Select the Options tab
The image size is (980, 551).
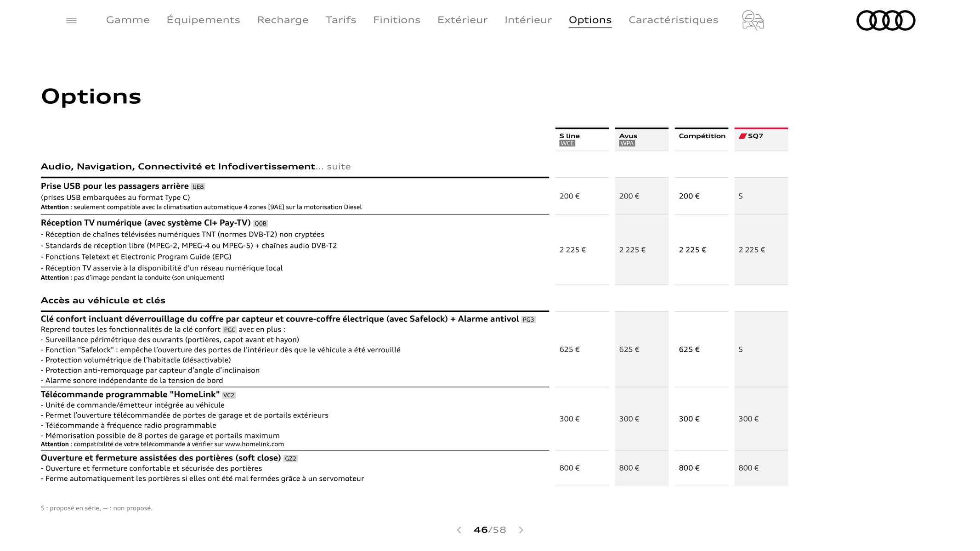click(x=590, y=20)
